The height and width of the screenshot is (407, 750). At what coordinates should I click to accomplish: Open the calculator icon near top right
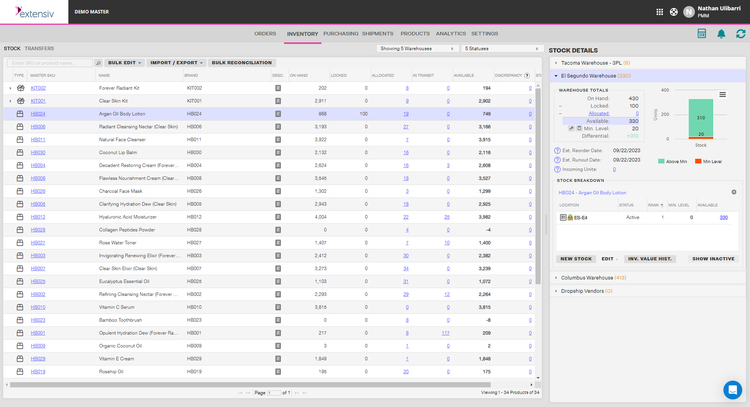(x=702, y=33)
